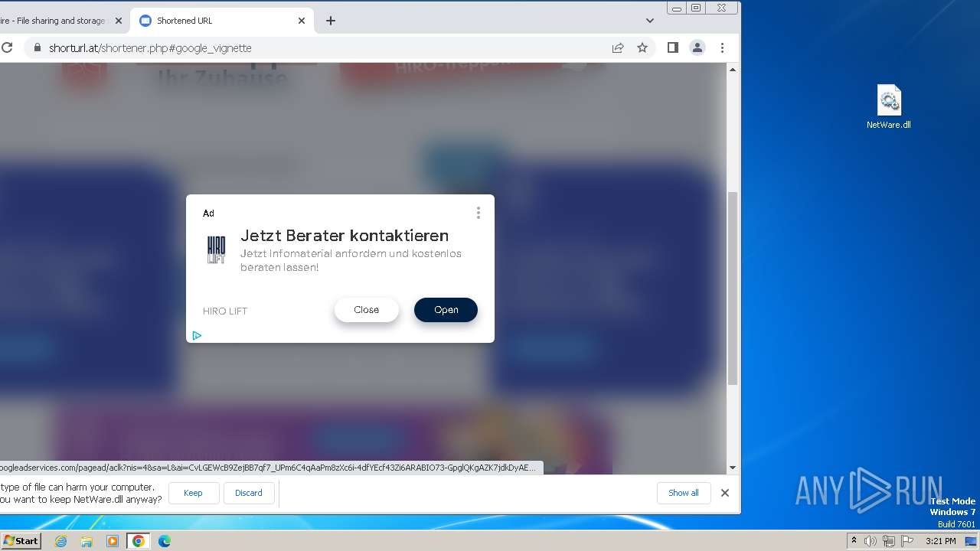The image size is (980, 551).
Task: Open a new tab with plus button
Action: [x=331, y=21]
